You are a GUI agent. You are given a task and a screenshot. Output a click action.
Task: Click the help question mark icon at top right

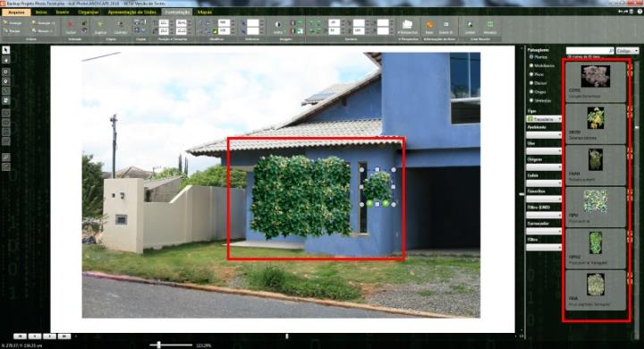click(640, 12)
